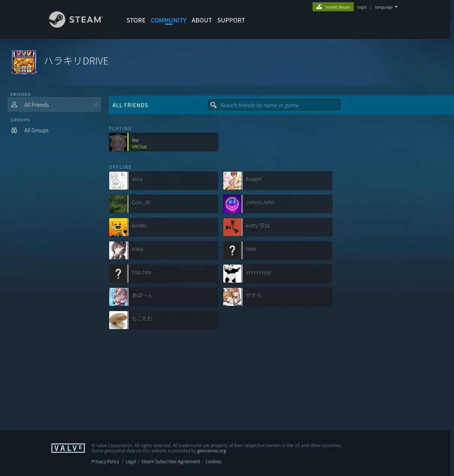This screenshot has height=476, width=454.
Task: Click the name もこたむ
Action: click(x=142, y=318)
